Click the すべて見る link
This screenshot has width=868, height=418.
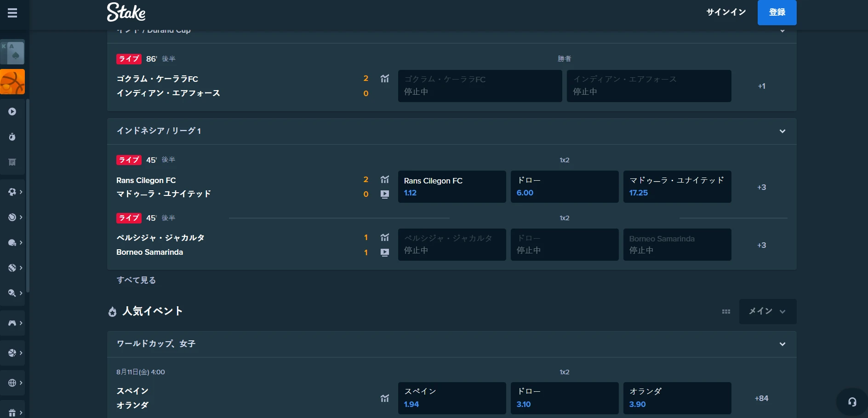136,280
